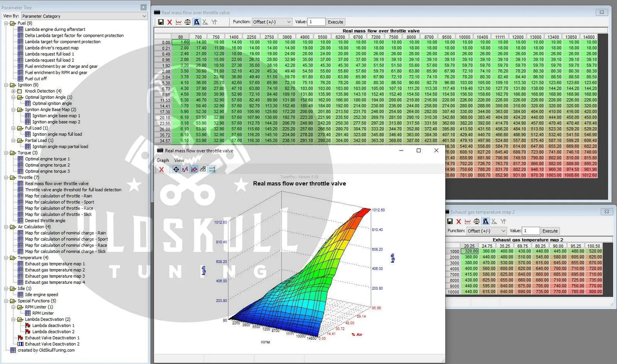Click the graph icon in mass flow table toolbar
Image resolution: width=617 pixels, height=364 pixels.
point(178,22)
